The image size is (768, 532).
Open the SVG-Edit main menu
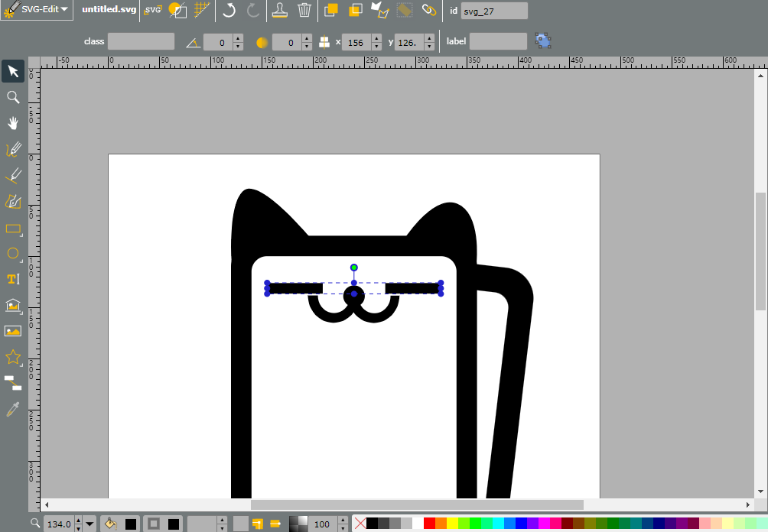37,10
